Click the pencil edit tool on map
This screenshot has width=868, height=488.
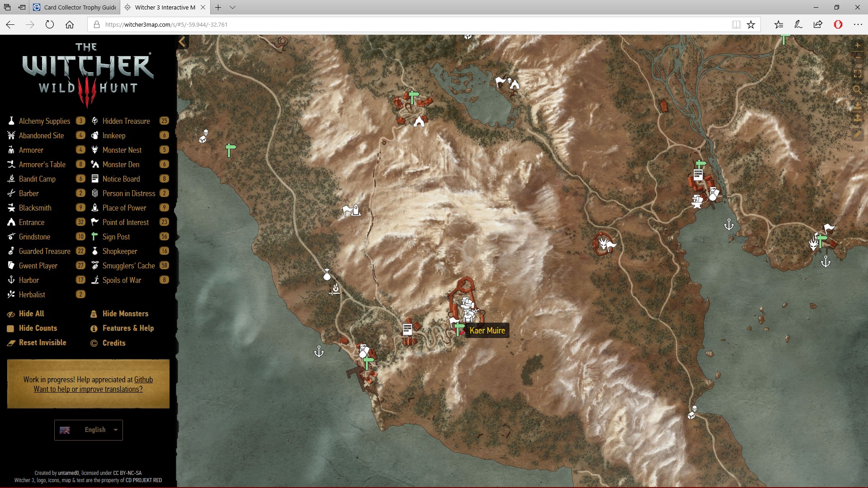(x=857, y=134)
